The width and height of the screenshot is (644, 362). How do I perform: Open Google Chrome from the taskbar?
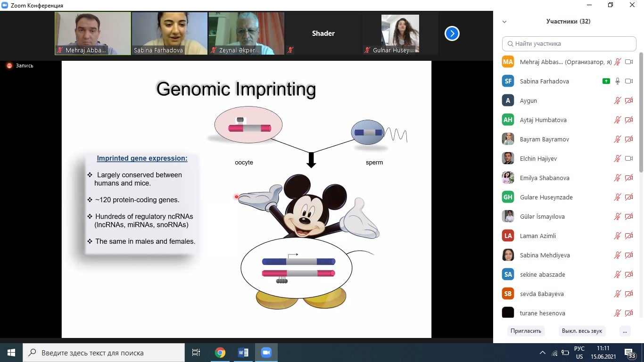tap(220, 353)
